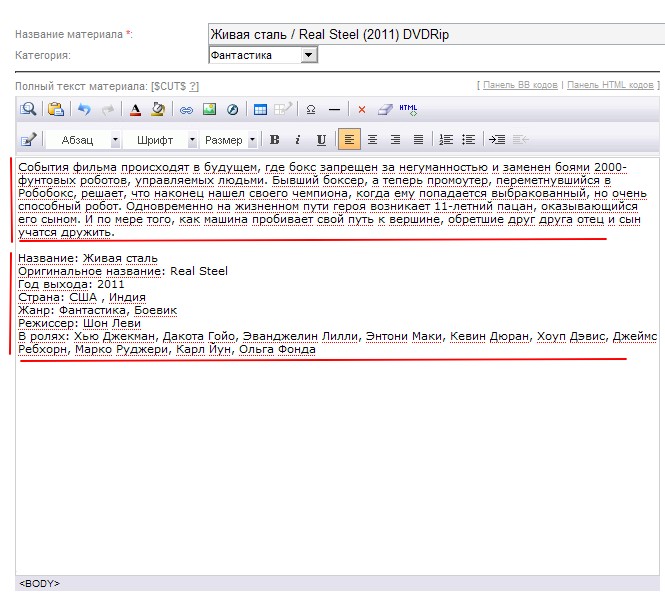Create a bulleted list

click(x=469, y=140)
